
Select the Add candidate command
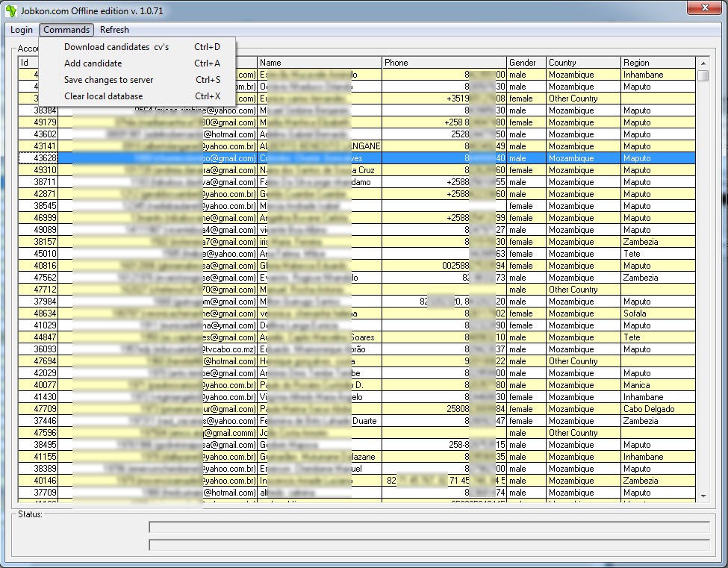click(138, 63)
